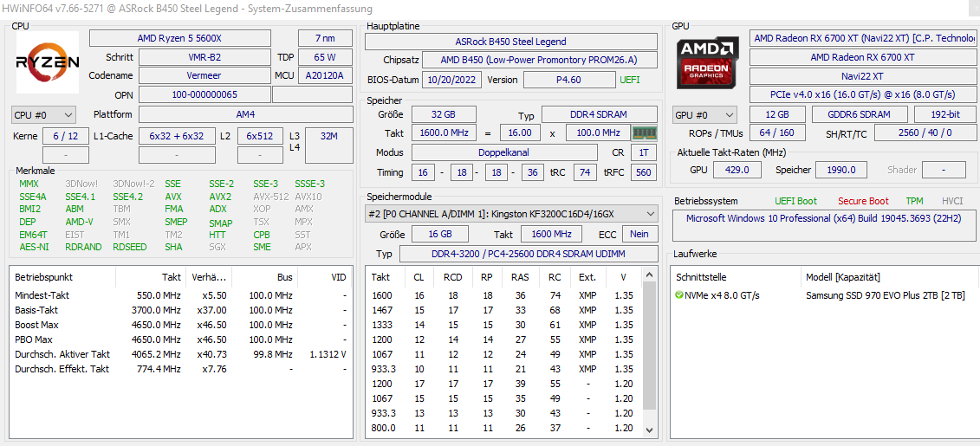Screen dimensions: 980x446
Task: Click the scroll-up arrow in memory timings table
Action: (649, 275)
